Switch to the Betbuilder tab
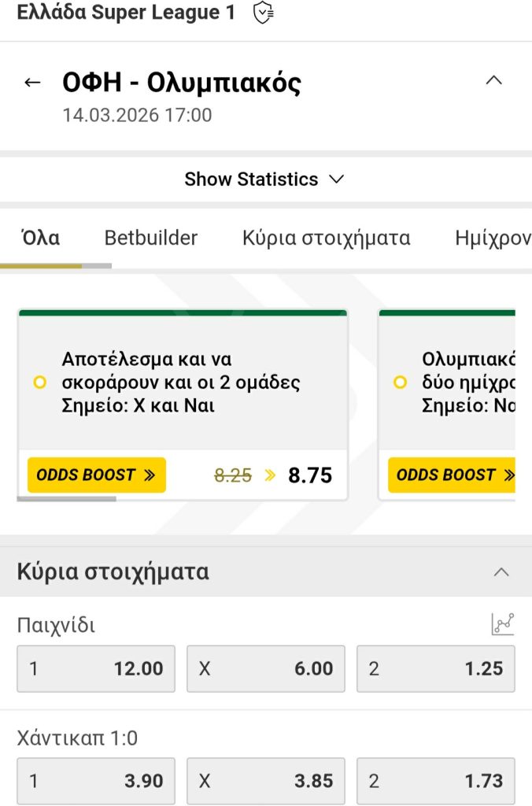The width and height of the screenshot is (532, 806). (x=150, y=237)
